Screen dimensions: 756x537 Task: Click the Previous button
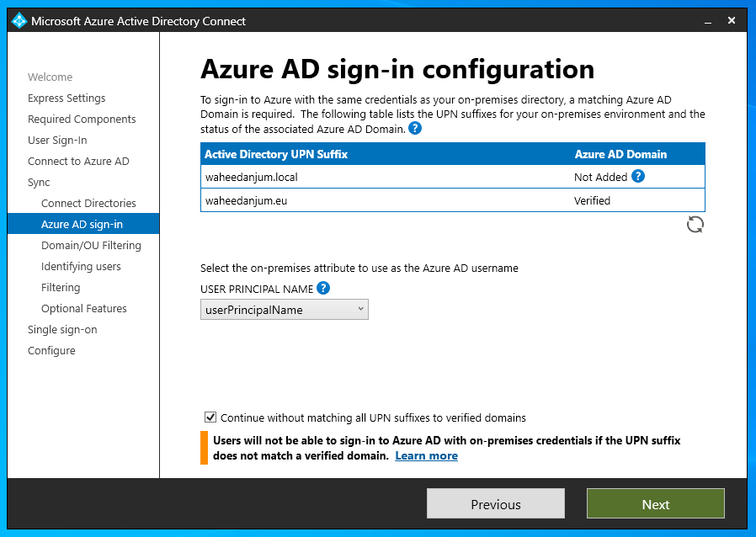(496, 503)
